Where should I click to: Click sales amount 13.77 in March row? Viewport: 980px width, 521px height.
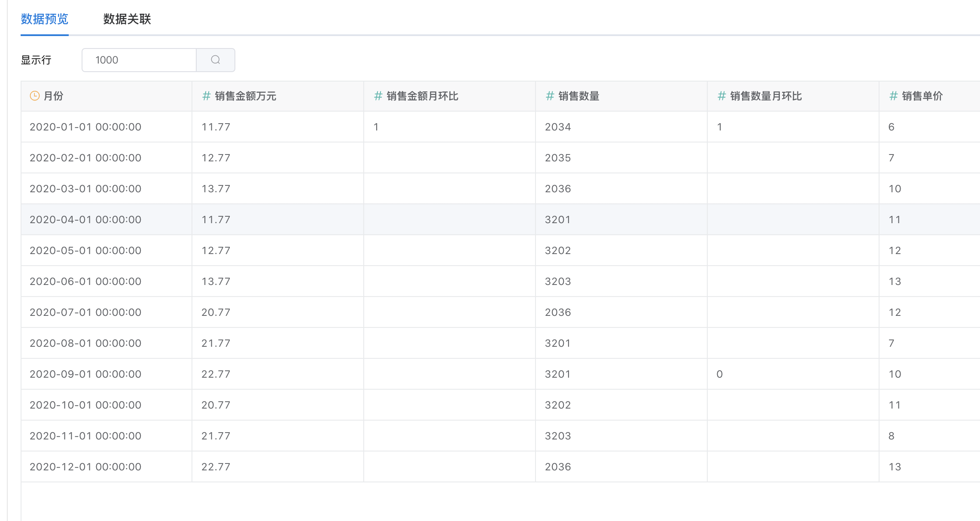[216, 189]
